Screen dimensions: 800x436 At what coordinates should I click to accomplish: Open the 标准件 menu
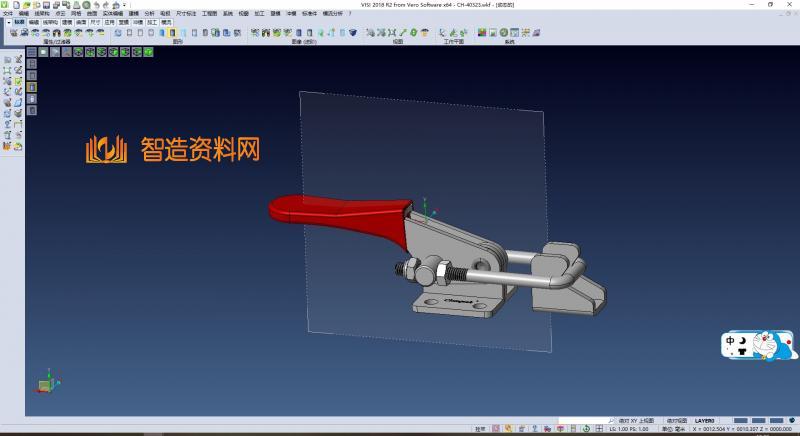pyautogui.click(x=309, y=13)
